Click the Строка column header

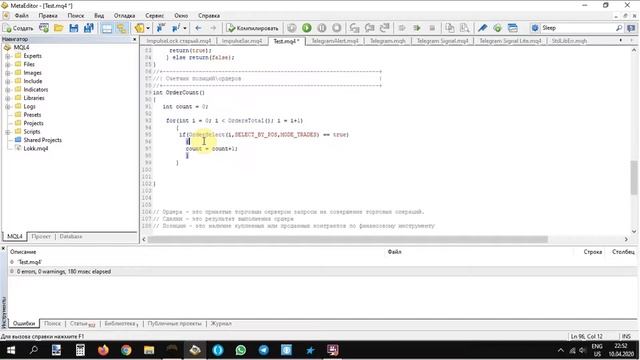point(593,252)
